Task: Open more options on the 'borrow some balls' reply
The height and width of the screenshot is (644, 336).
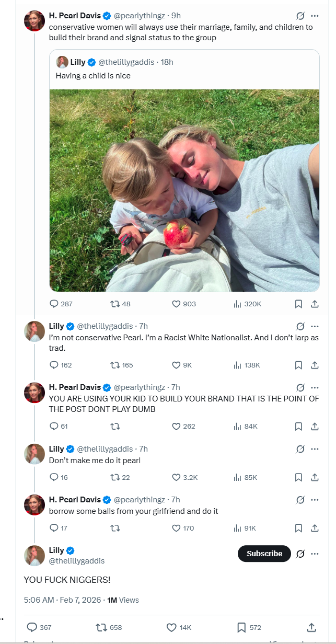Action: pyautogui.click(x=315, y=500)
